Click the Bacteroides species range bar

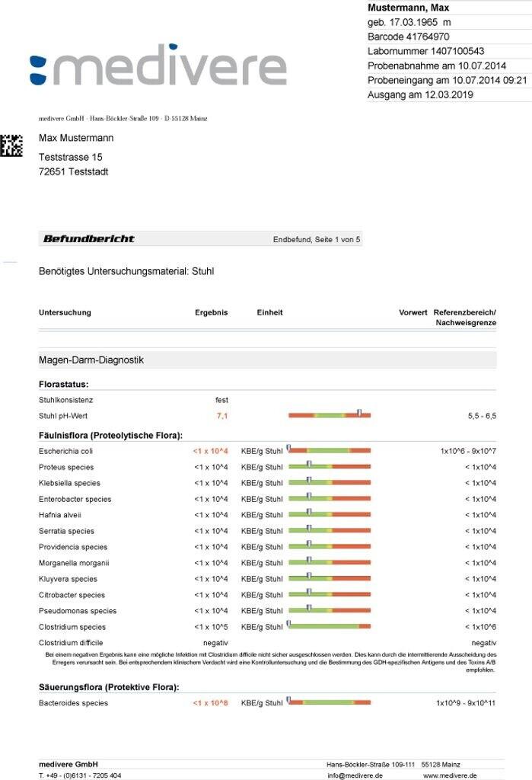click(329, 702)
